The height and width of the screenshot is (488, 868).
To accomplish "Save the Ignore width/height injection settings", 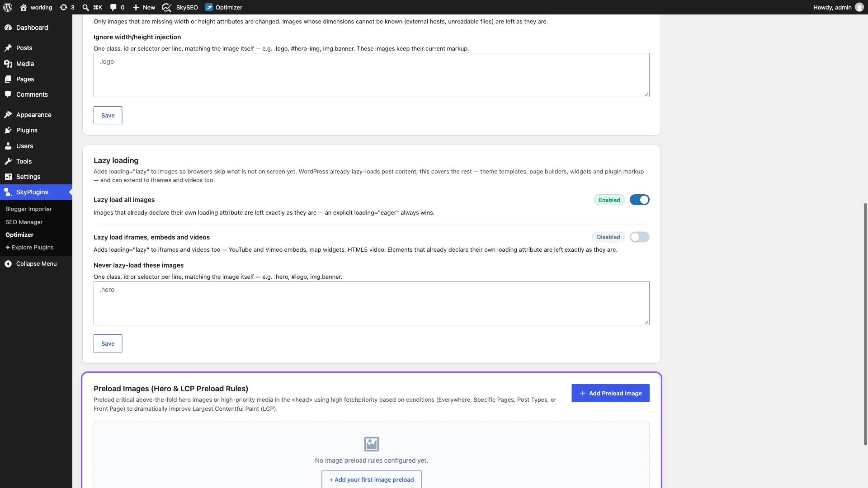I will [108, 115].
